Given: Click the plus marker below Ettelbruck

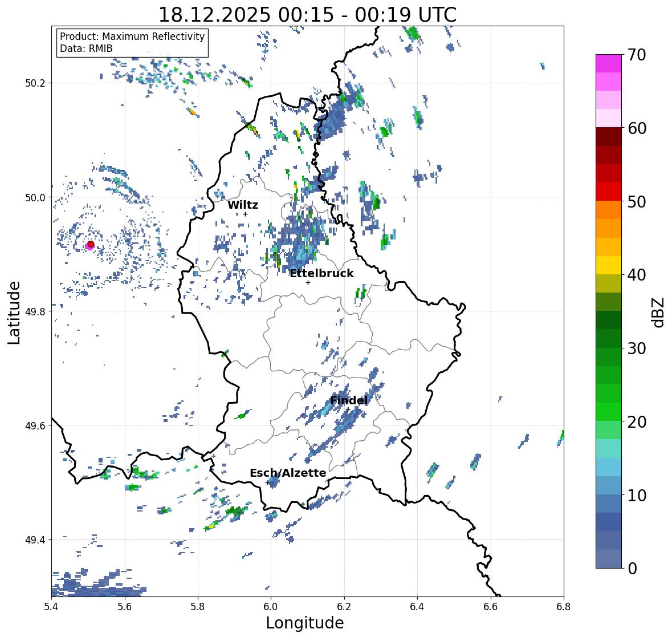Looking at the screenshot, I should coord(308,282).
